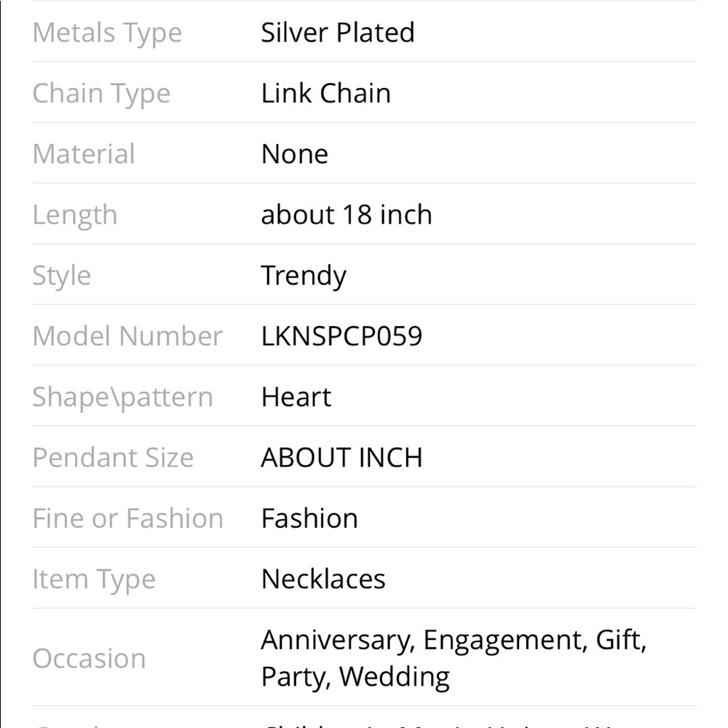728x728 pixels.
Task: Select the Silver Plated metals type value
Action: (x=338, y=33)
